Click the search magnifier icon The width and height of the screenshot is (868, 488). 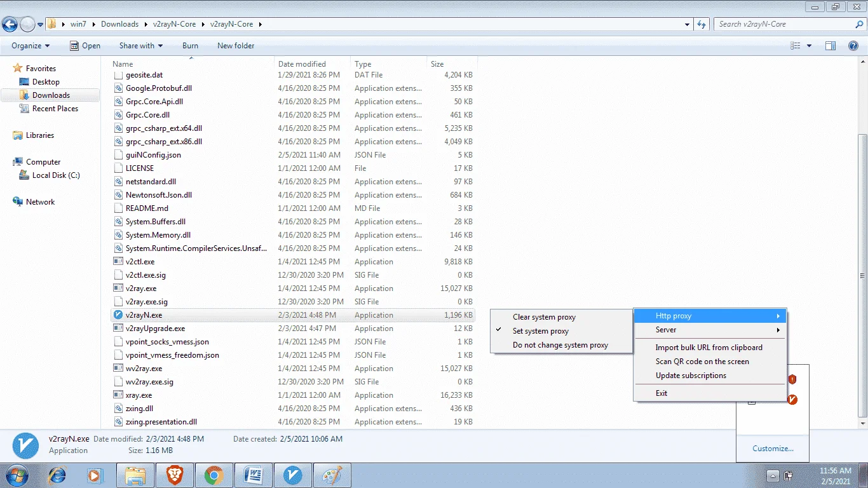859,24
